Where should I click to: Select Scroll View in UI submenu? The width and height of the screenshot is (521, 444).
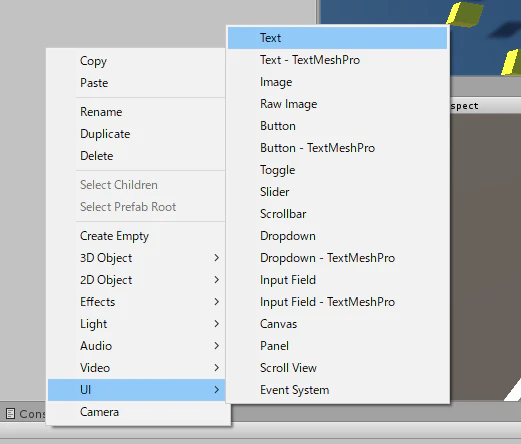tap(337, 368)
